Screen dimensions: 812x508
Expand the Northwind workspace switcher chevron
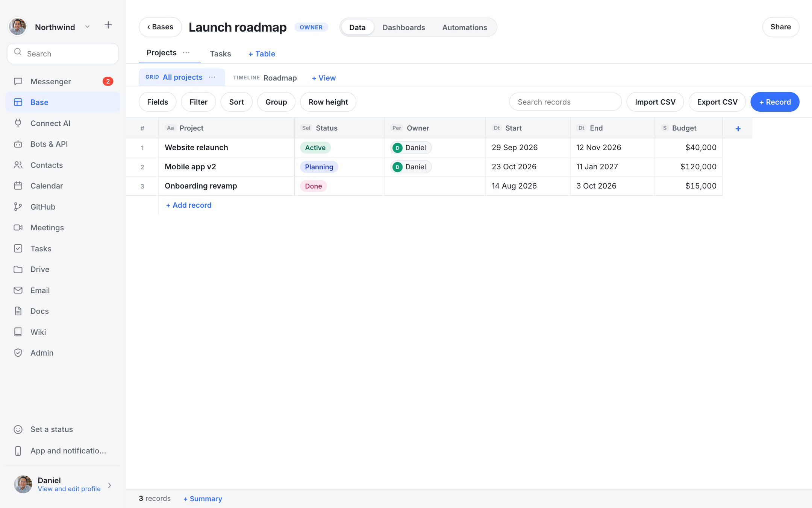[x=87, y=27]
